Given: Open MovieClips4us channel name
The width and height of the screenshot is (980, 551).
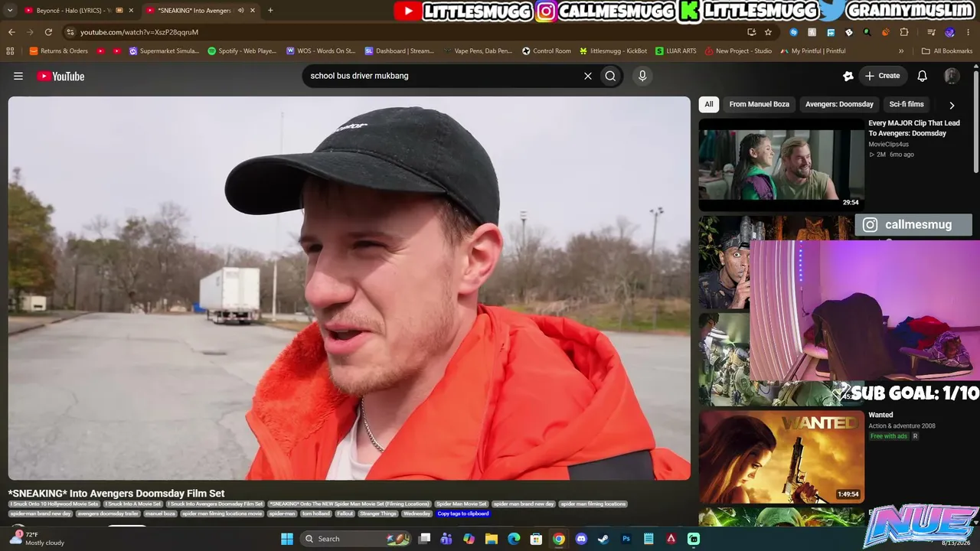Looking at the screenshot, I should (x=888, y=145).
